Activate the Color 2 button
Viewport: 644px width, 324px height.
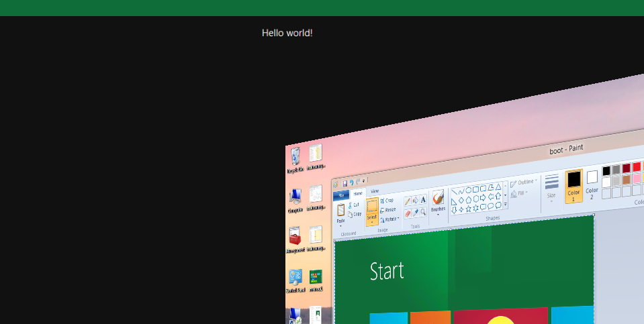pyautogui.click(x=592, y=185)
